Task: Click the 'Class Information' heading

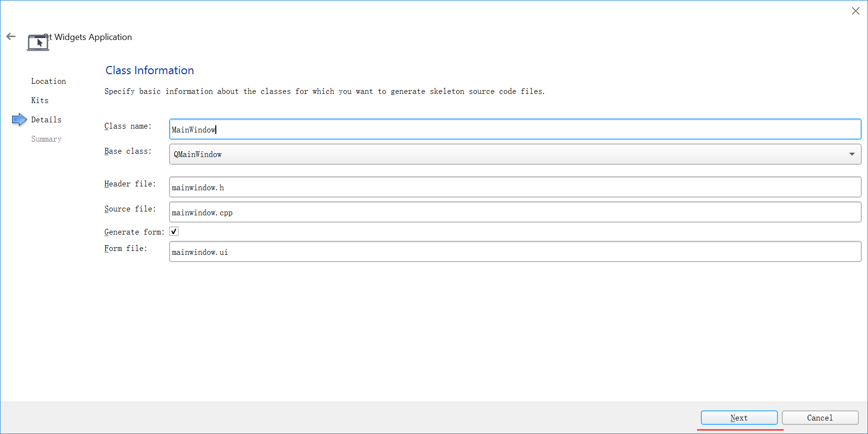Action: coord(150,70)
